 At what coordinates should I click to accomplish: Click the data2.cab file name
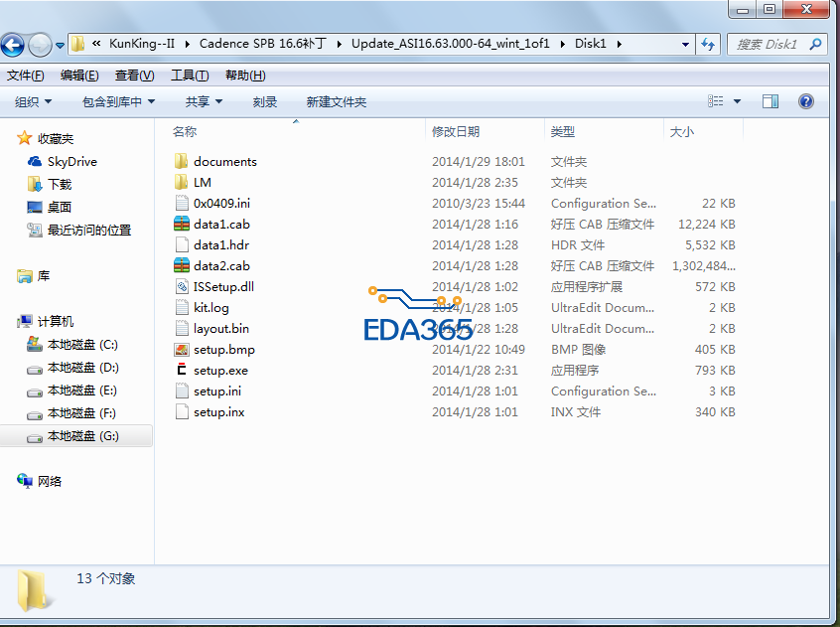221,266
